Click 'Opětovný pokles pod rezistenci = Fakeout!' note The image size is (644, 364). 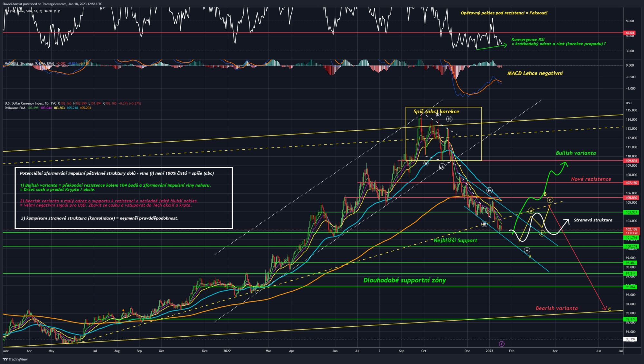504,13
